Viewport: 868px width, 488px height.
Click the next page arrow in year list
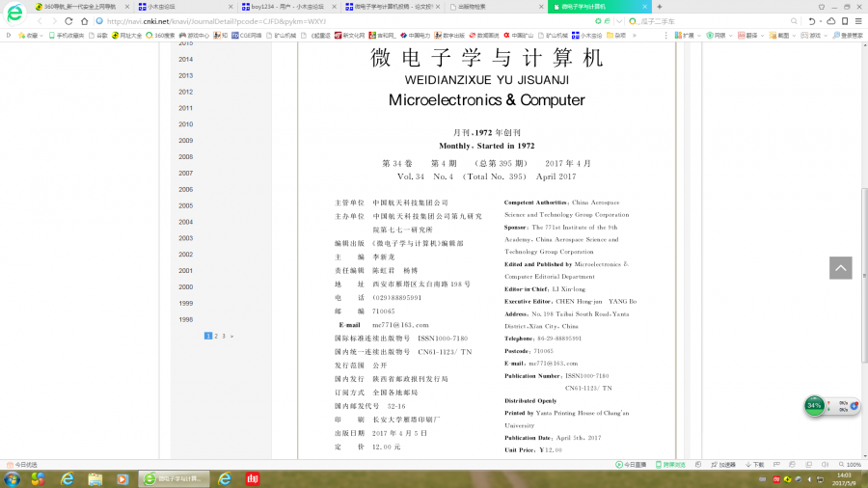point(231,336)
